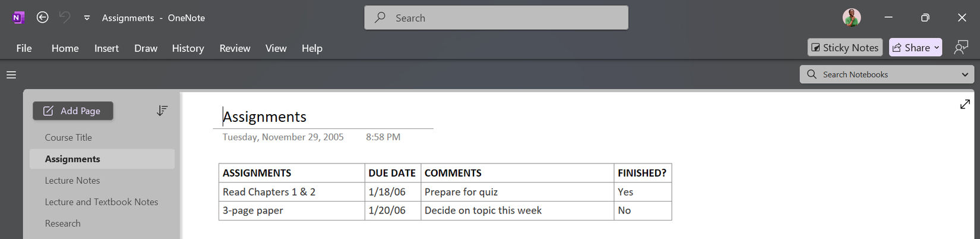Open the File menu
The image size is (980, 239).
[24, 48]
